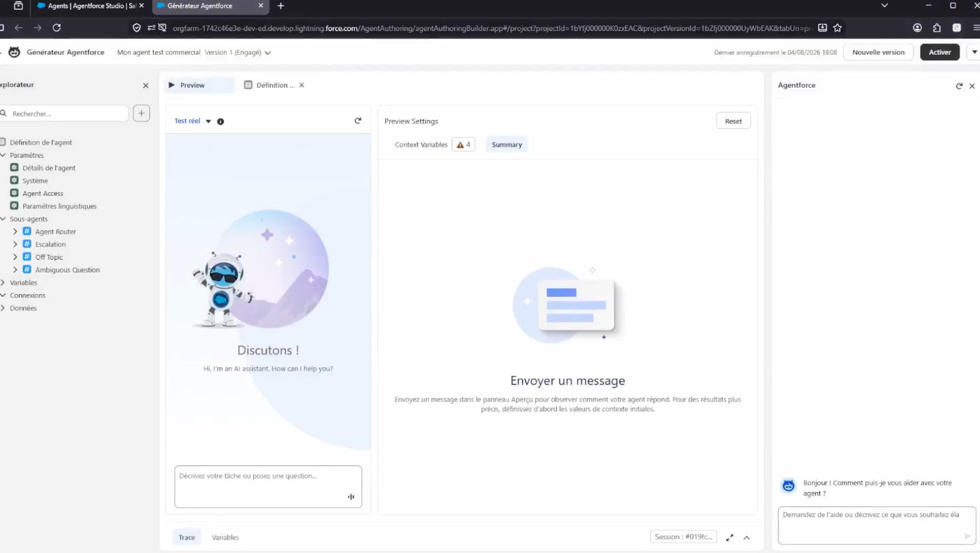Image resolution: width=980 pixels, height=553 pixels.
Task: Open the browser extensions puzzle icon
Action: [937, 28]
